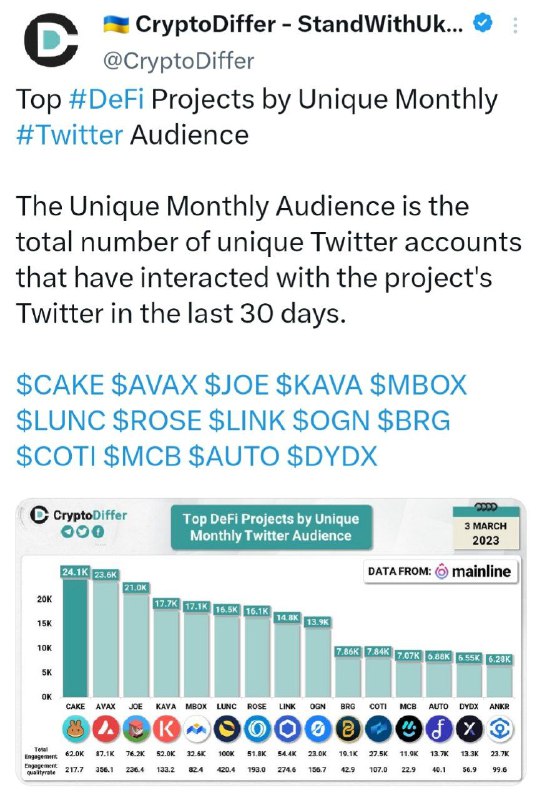Viewport: 542px width, 800px height.
Task: Open the $CAKE cashtag
Action: point(60,385)
